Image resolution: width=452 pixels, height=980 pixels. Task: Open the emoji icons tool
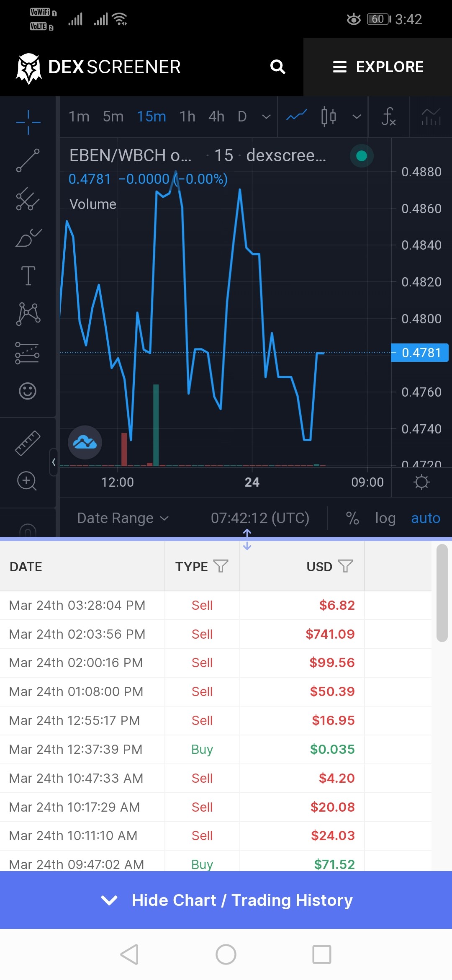click(28, 391)
